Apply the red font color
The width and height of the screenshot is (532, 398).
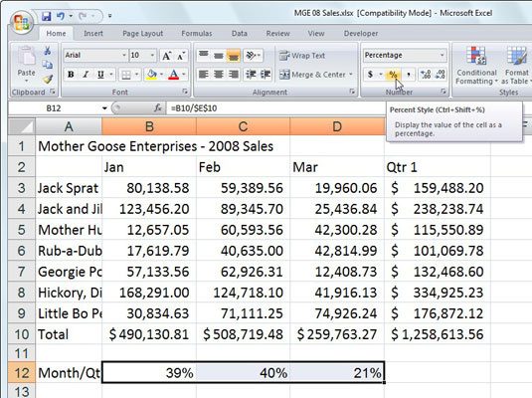tap(173, 75)
